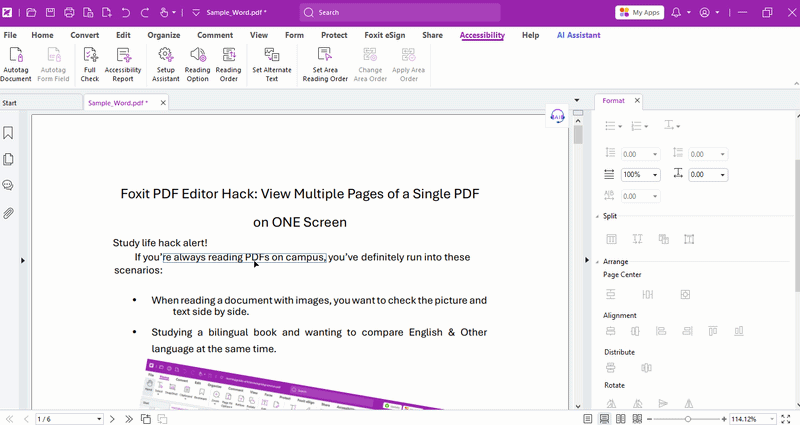This screenshot has height=425, width=800.
Task: Enter full screen mode from status bar
Action: [x=785, y=419]
